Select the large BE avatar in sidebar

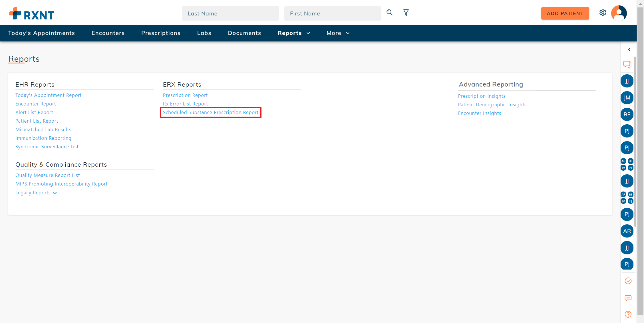627,114
